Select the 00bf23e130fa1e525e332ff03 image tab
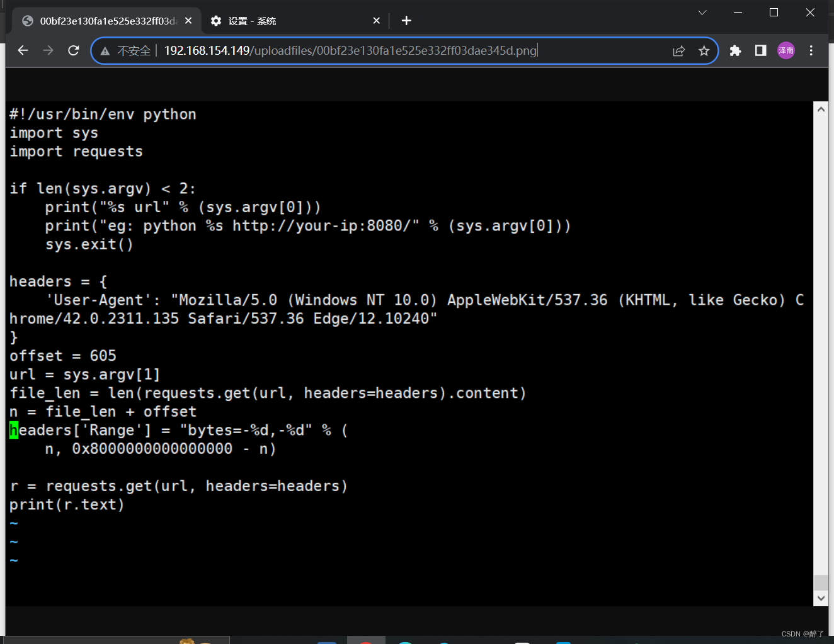834x644 pixels. (106, 21)
